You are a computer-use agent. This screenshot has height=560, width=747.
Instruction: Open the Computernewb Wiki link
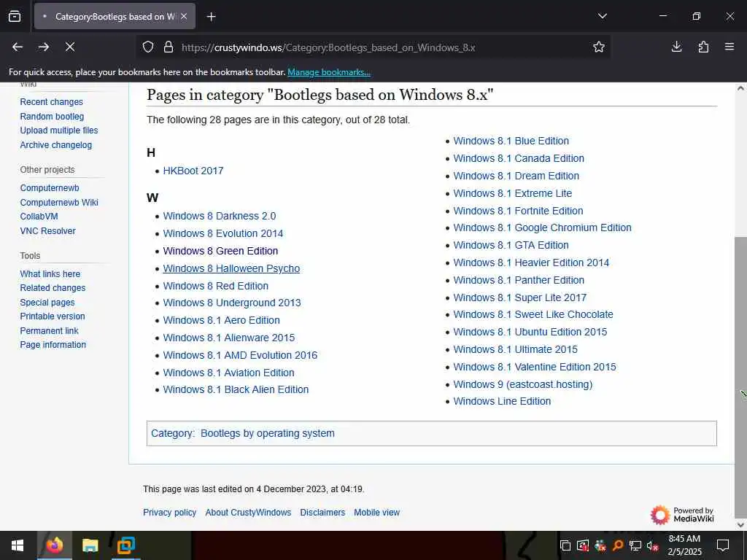point(59,203)
